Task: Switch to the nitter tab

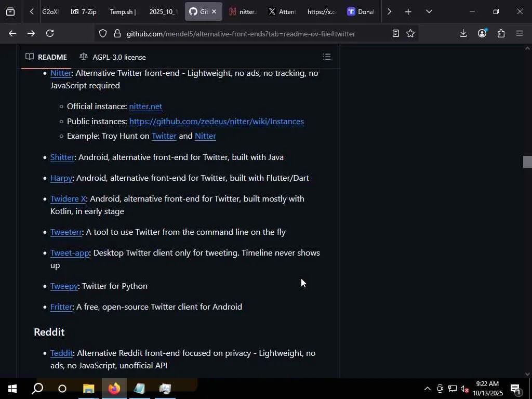Action: pos(243,12)
